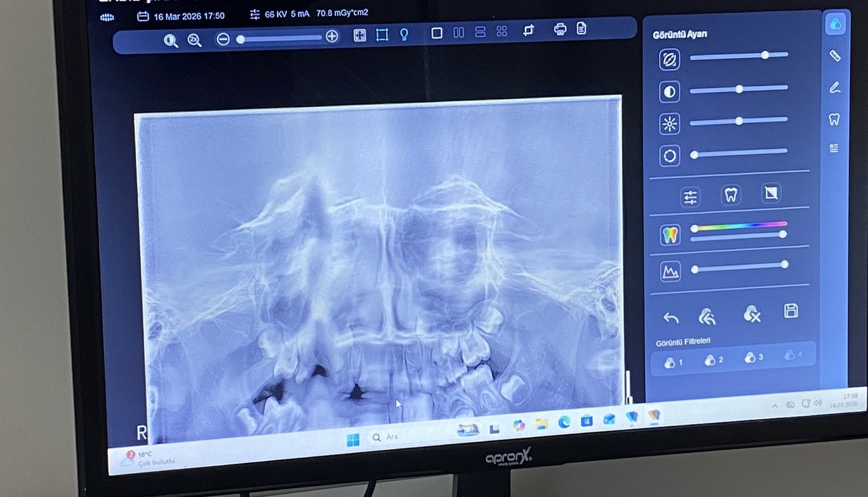This screenshot has height=497, width=868.
Task: Open the document report icon
Action: 581,28
